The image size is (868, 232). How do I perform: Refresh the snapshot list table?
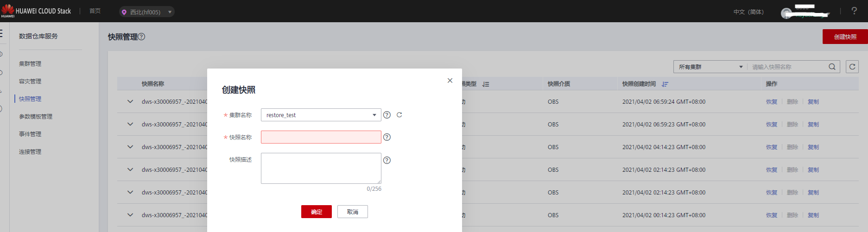(852, 67)
